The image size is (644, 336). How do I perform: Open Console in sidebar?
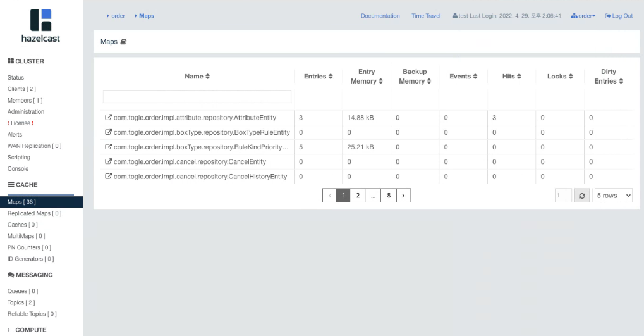click(18, 168)
